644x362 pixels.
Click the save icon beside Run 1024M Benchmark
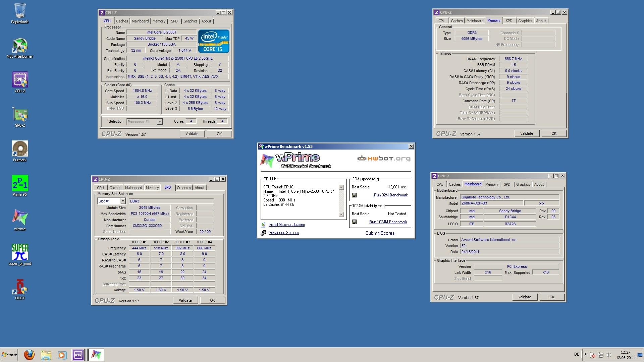tap(354, 222)
